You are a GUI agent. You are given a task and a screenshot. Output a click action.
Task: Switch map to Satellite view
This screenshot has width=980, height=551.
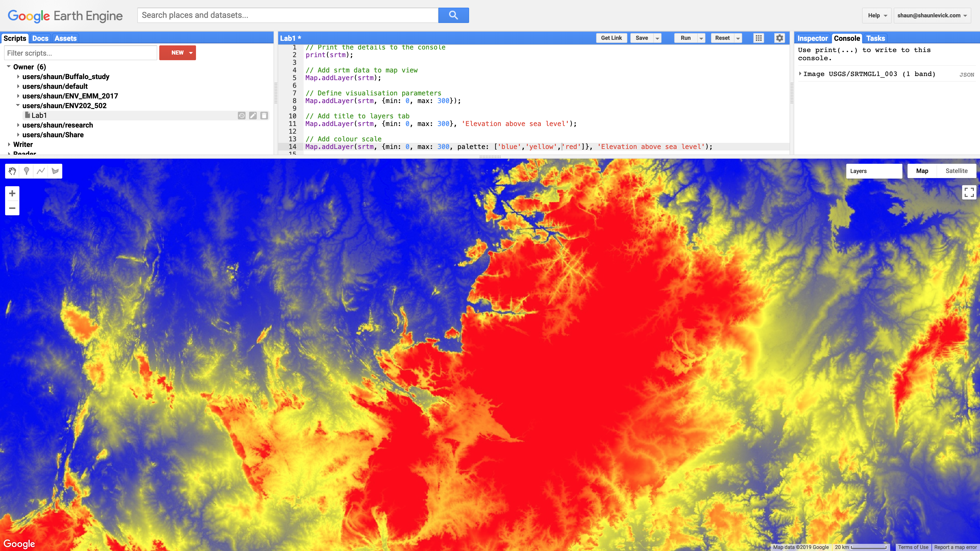(957, 171)
